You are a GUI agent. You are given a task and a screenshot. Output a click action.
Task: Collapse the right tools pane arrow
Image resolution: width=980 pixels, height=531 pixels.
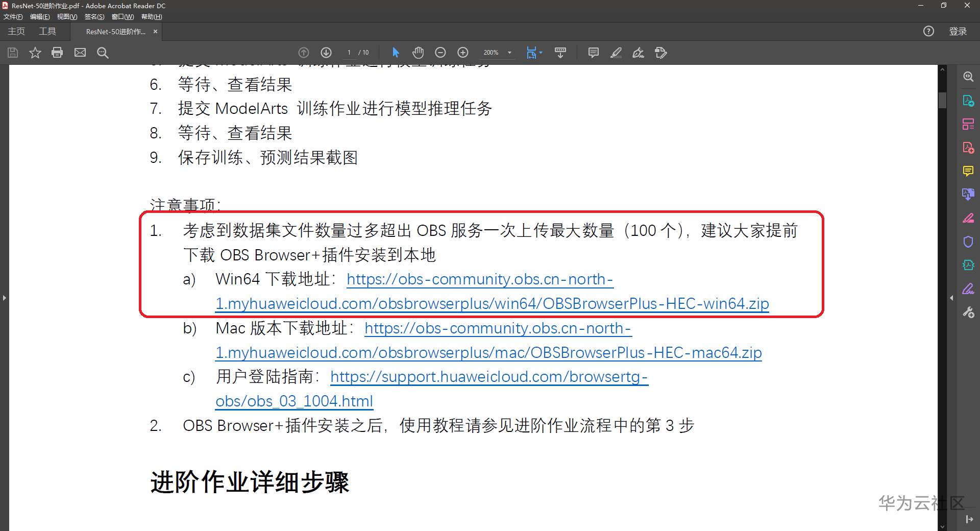(951, 298)
